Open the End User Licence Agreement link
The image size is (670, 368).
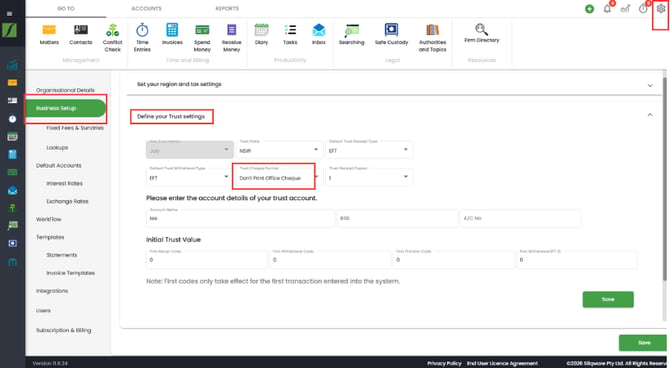502,363
